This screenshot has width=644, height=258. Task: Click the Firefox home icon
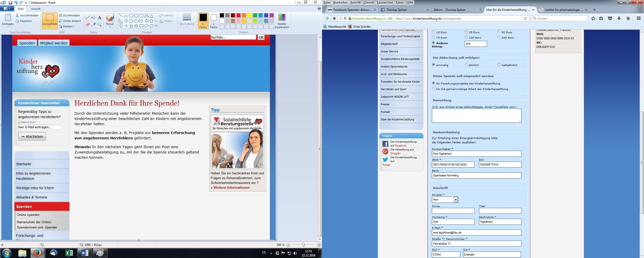click(628, 19)
